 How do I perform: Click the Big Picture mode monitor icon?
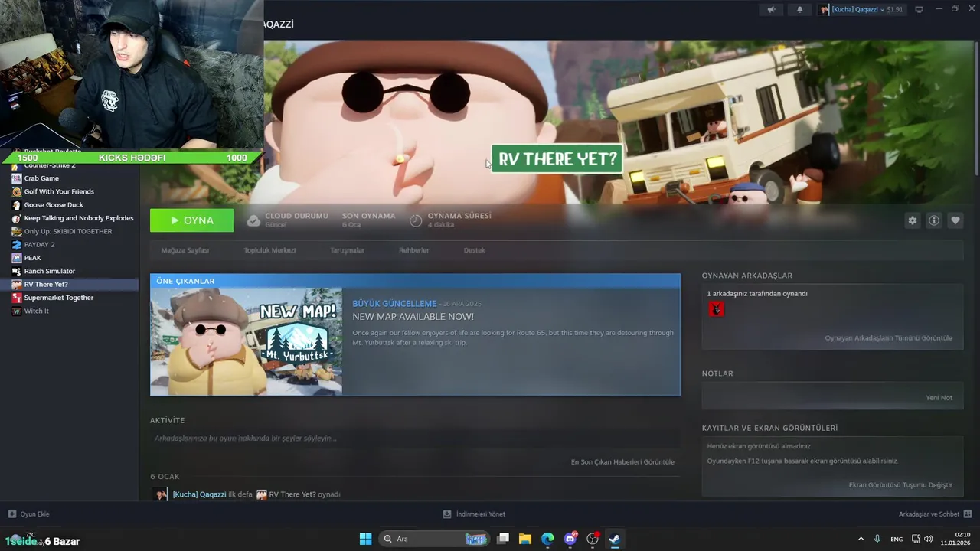coord(920,9)
